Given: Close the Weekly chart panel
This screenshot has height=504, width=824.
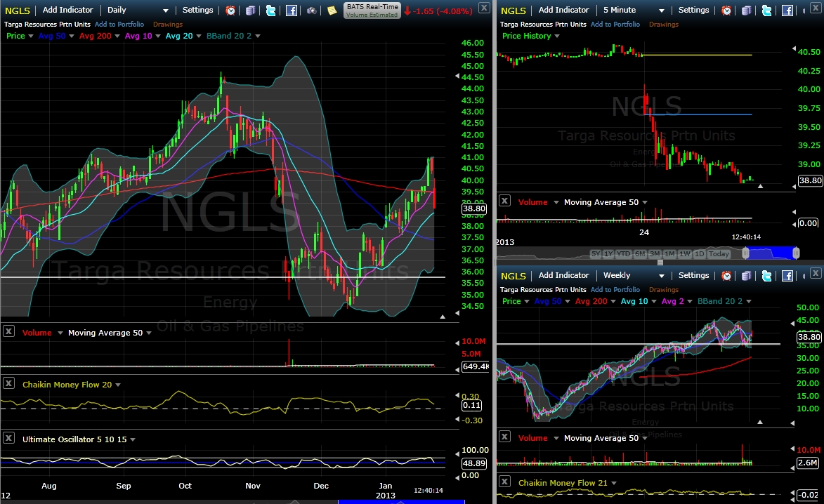Looking at the screenshot, I should pos(816,274).
